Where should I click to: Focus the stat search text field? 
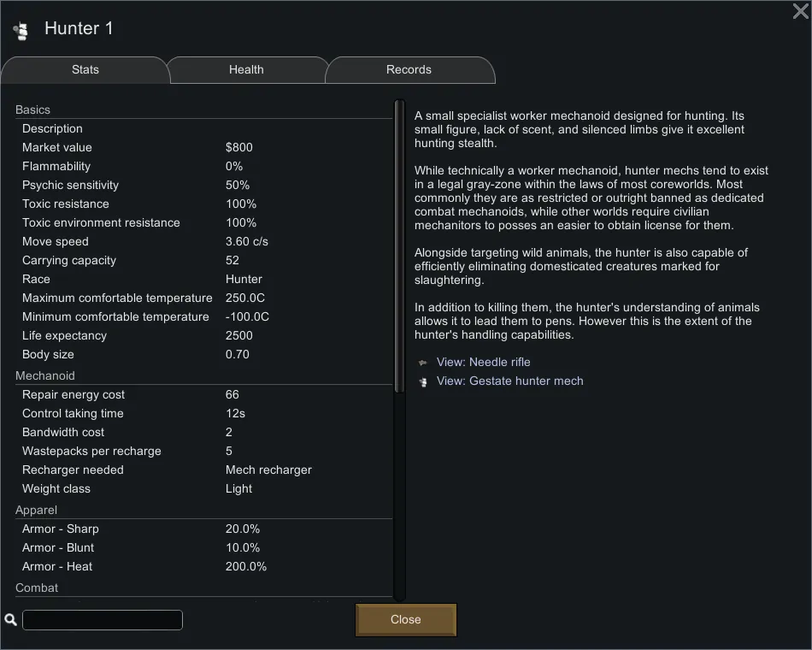click(103, 620)
